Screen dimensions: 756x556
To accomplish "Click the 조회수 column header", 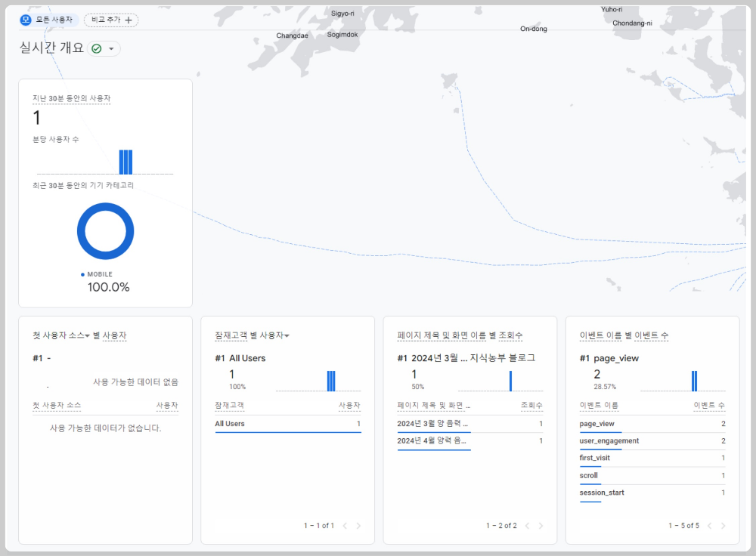I will click(x=531, y=406).
